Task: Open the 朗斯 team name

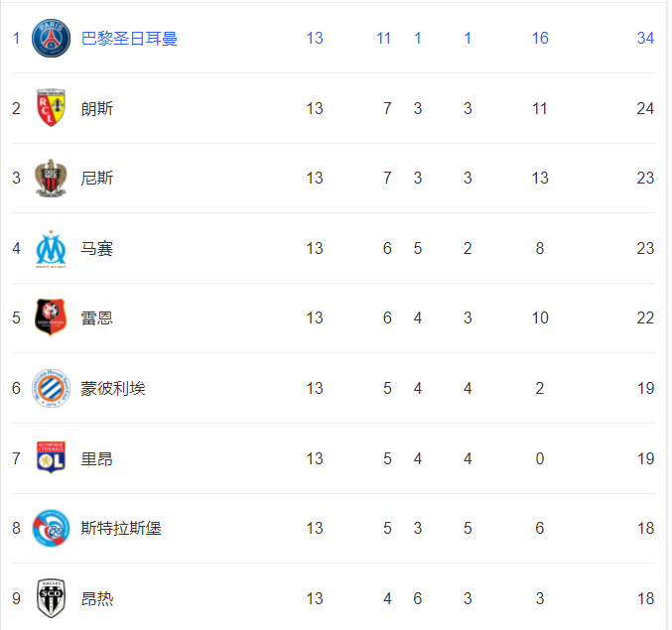Action: click(97, 108)
